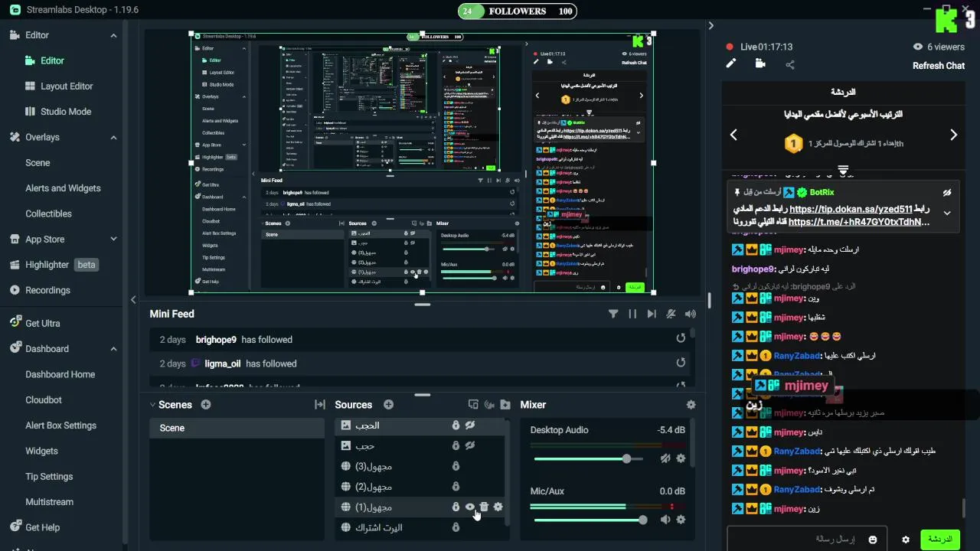This screenshot has height=551, width=980.
Task: Collapse the chat panel arrow
Action: (710, 25)
